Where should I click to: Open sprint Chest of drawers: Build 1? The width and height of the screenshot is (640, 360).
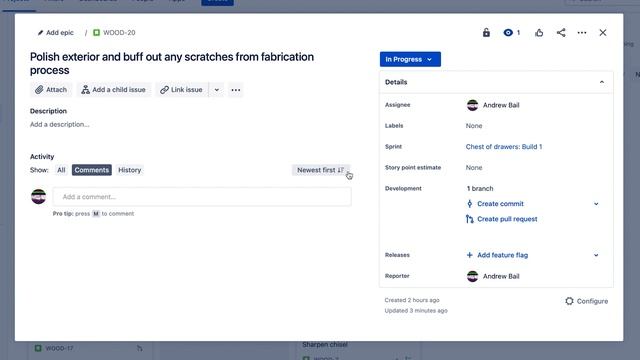pyautogui.click(x=504, y=147)
